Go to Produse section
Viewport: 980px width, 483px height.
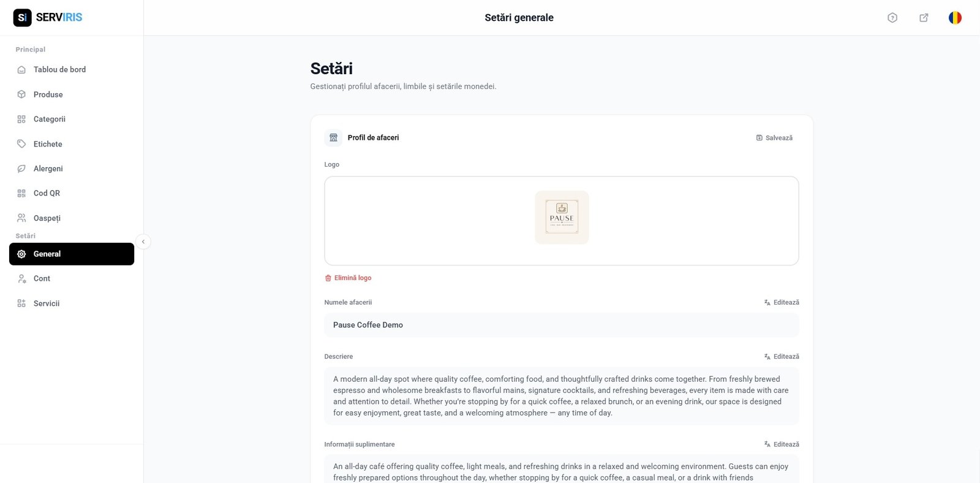(48, 94)
